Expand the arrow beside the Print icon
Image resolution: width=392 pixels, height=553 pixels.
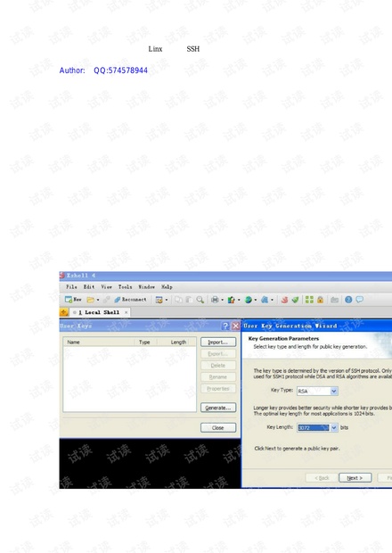click(222, 300)
